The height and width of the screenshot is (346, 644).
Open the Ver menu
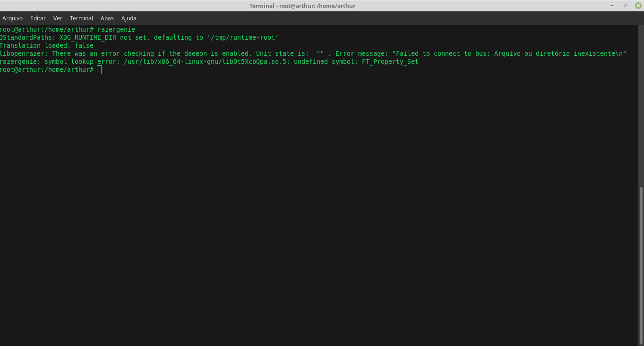(58, 18)
